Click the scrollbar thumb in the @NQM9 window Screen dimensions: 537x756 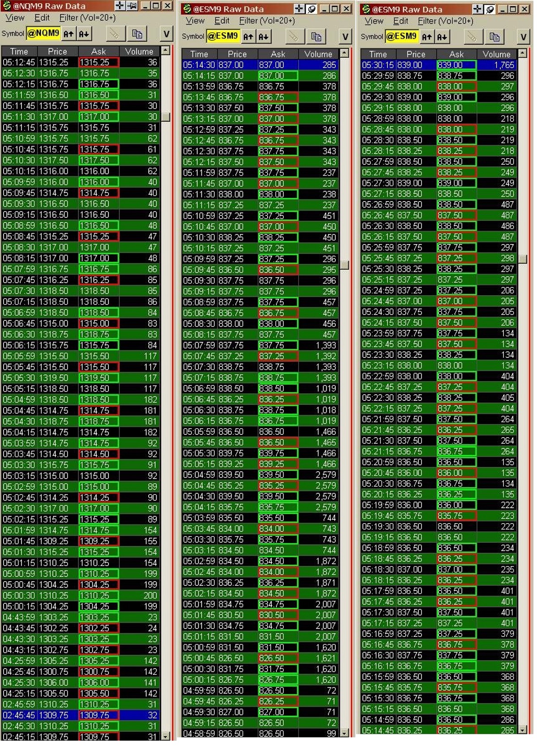pyautogui.click(x=166, y=116)
